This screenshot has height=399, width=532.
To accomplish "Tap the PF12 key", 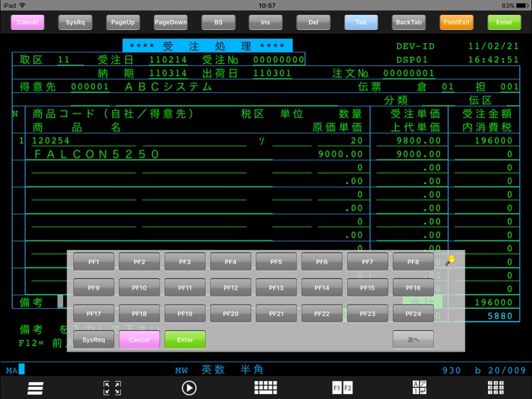I will tap(231, 288).
